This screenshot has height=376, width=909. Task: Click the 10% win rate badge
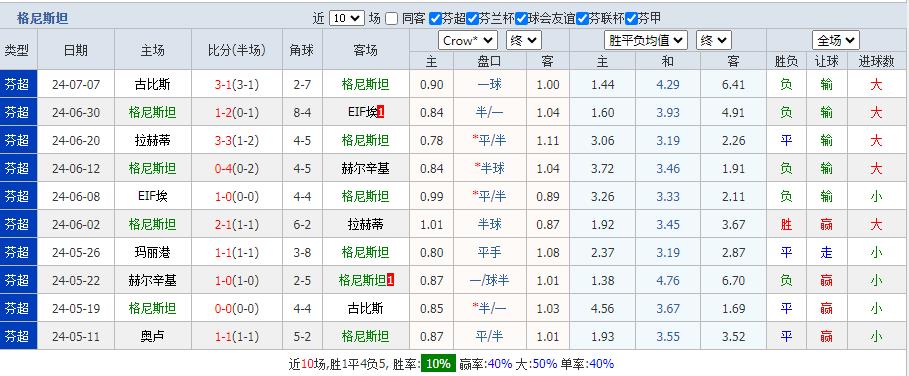coord(438,364)
